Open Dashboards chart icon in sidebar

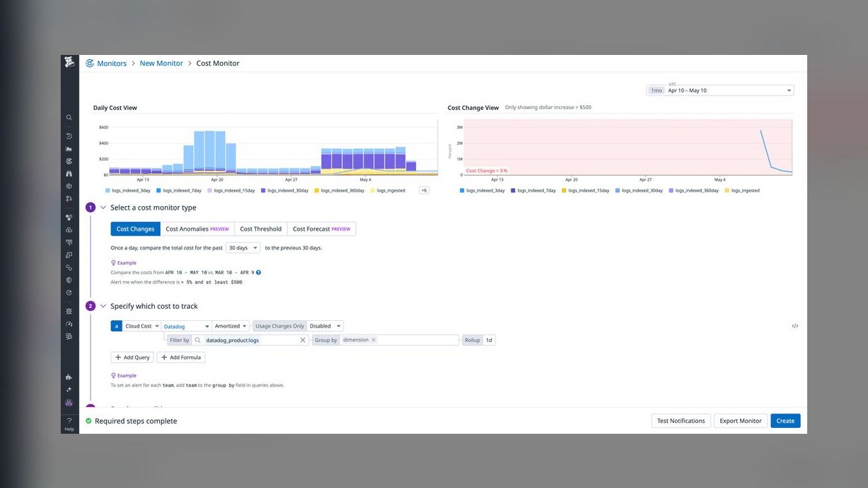tap(69, 148)
